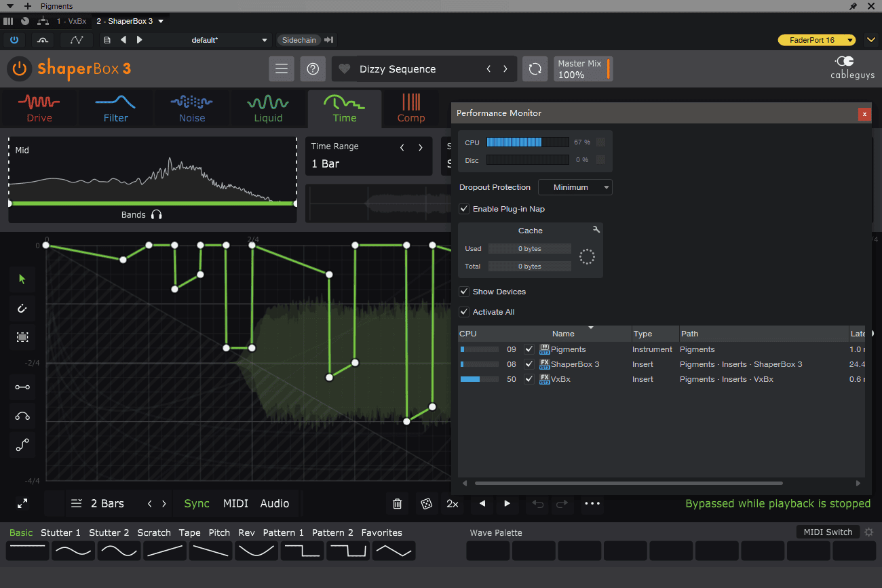Viewport: 882px width, 588px height.
Task: Open the 2 Bars length list
Action: coord(98,503)
